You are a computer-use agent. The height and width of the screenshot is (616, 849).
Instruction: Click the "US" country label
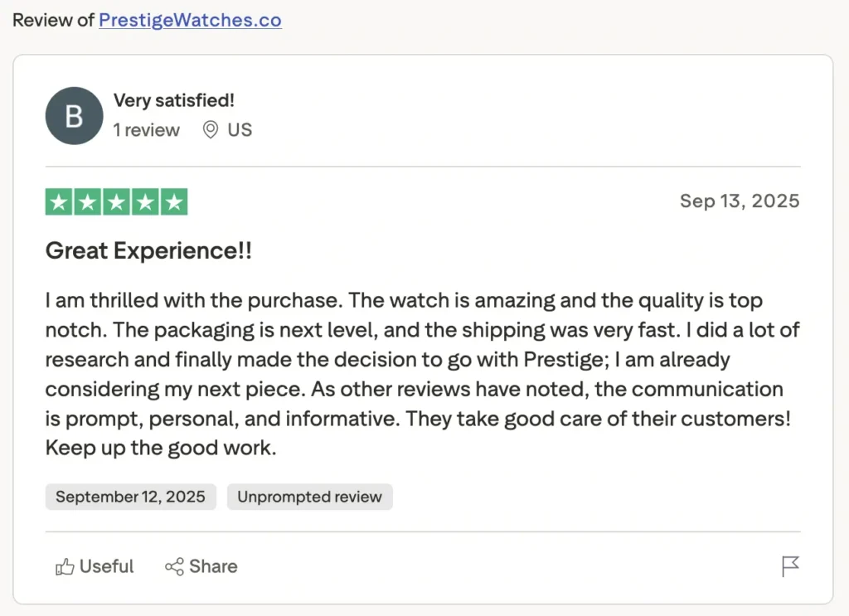point(240,130)
